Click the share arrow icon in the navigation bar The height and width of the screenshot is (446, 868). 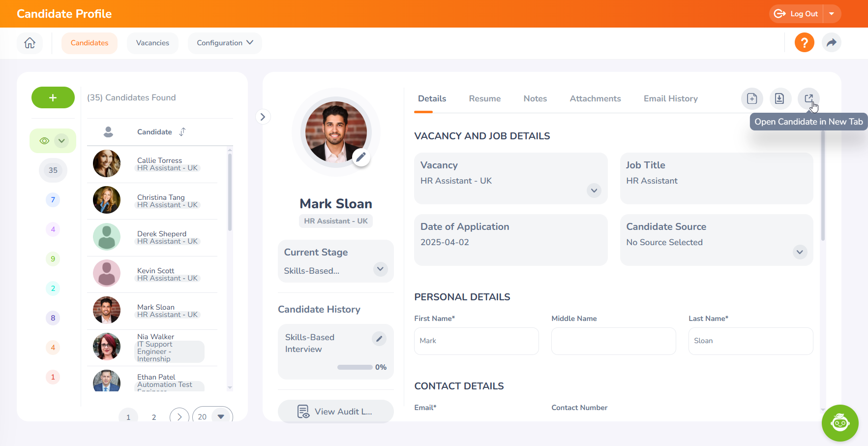point(831,43)
